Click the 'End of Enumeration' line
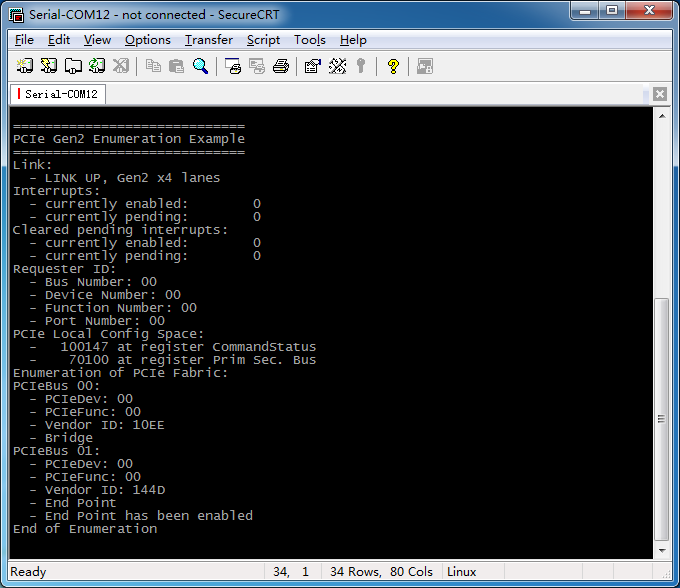The width and height of the screenshot is (680, 588). tap(85, 529)
